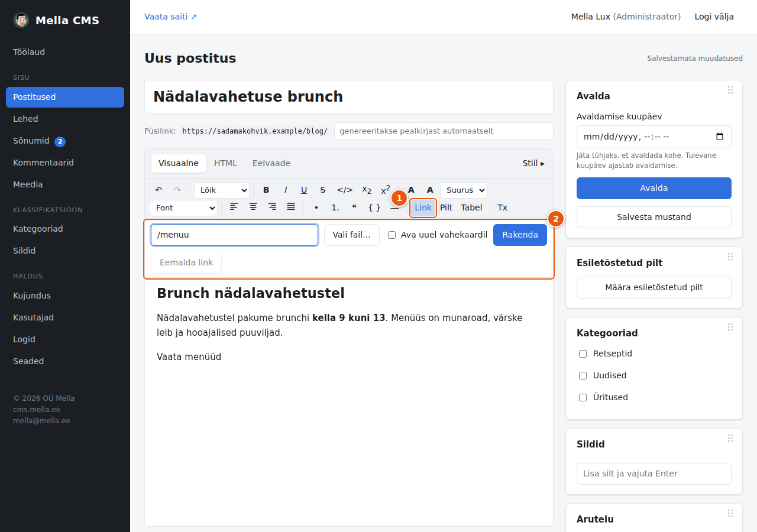Apply superscript formatting
757x532 pixels.
pyautogui.click(x=386, y=190)
